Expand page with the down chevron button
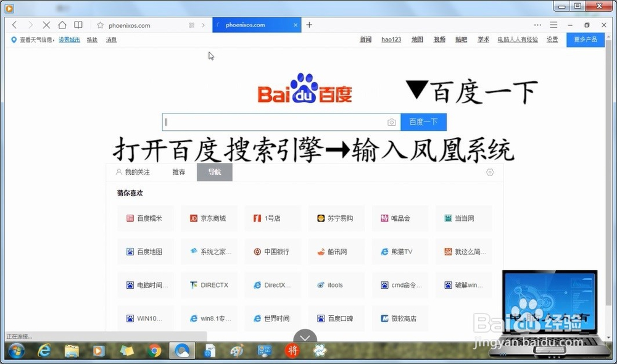The width and height of the screenshot is (617, 364). pos(305,337)
